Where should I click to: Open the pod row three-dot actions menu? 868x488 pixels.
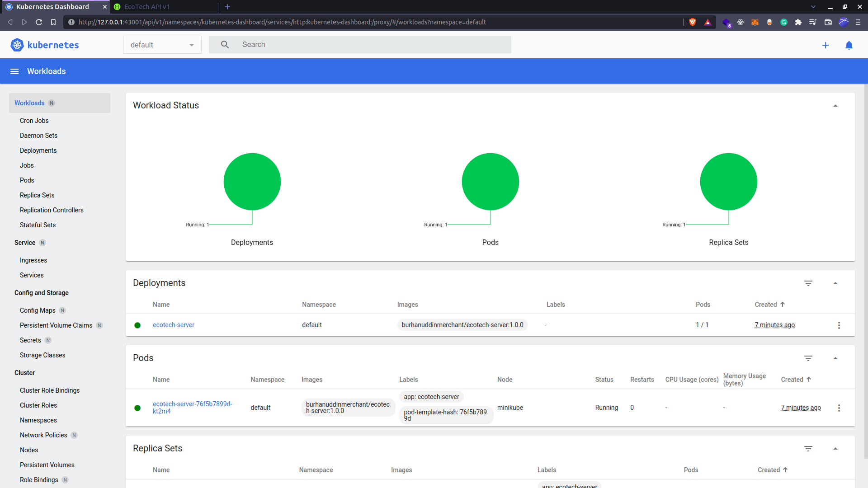tap(839, 408)
